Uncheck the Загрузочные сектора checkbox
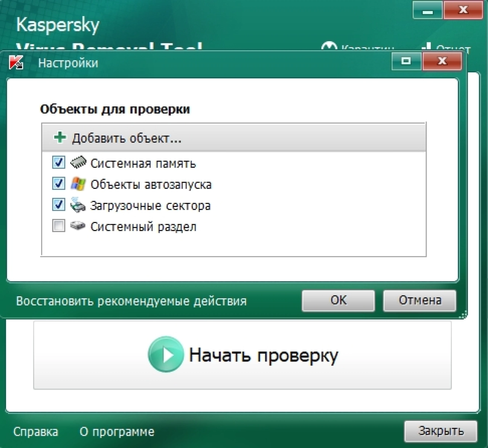The width and height of the screenshot is (488, 448). click(x=58, y=204)
